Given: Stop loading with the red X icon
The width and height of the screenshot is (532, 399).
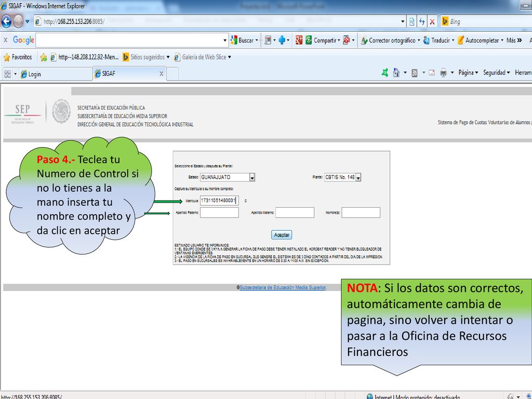Looking at the screenshot, I should [432, 22].
